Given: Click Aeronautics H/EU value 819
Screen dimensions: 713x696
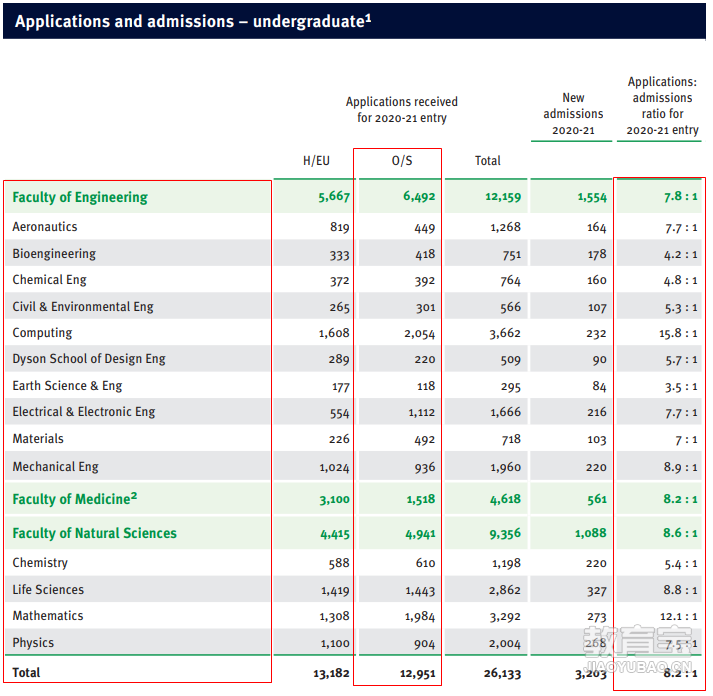Looking at the screenshot, I should 340,227.
